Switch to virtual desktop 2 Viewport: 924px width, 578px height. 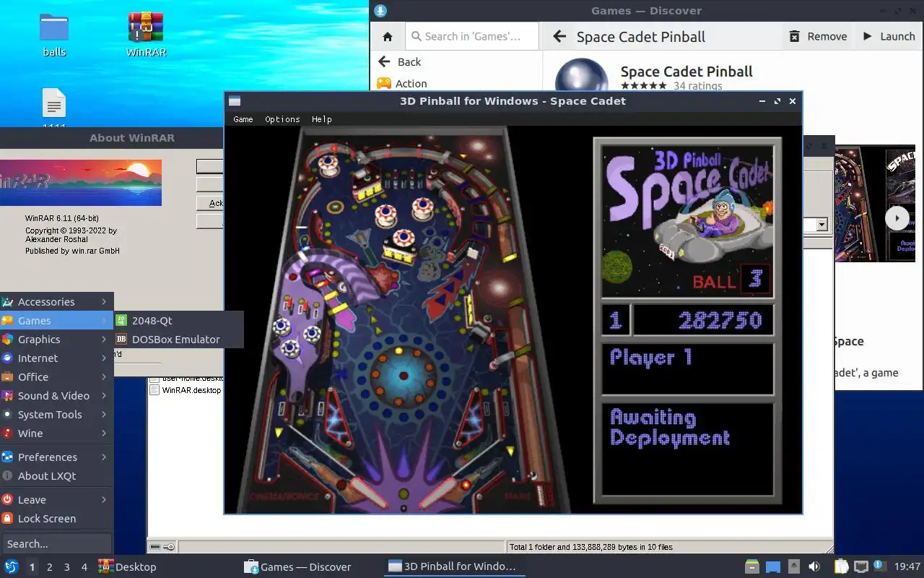pos(50,567)
